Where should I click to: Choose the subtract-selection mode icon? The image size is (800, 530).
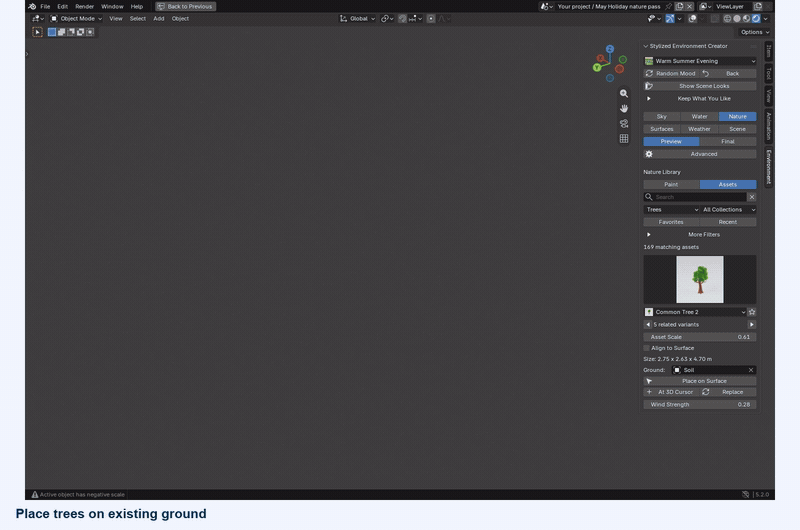71,32
